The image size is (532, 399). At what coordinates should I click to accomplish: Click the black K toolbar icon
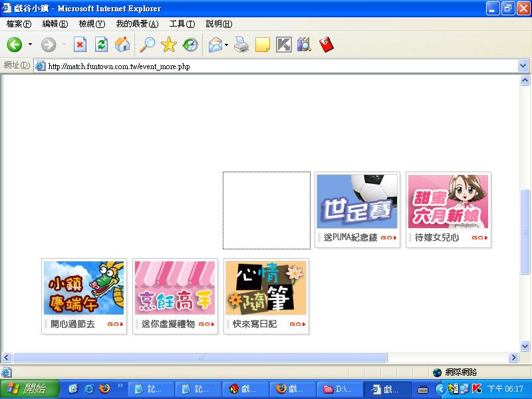(x=284, y=45)
